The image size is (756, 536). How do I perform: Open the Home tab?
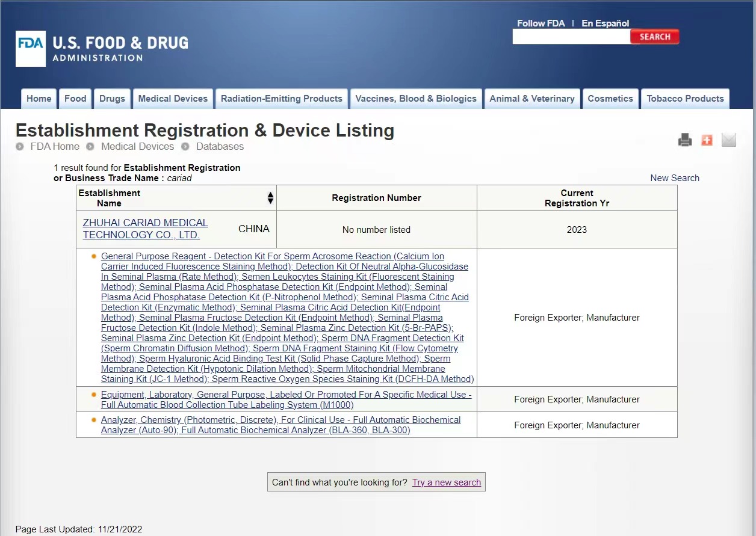coord(39,99)
